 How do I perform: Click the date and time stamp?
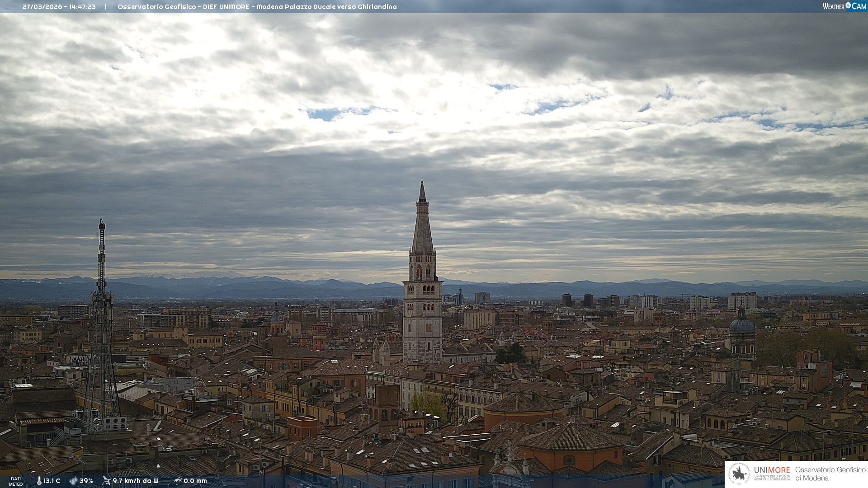click(59, 7)
